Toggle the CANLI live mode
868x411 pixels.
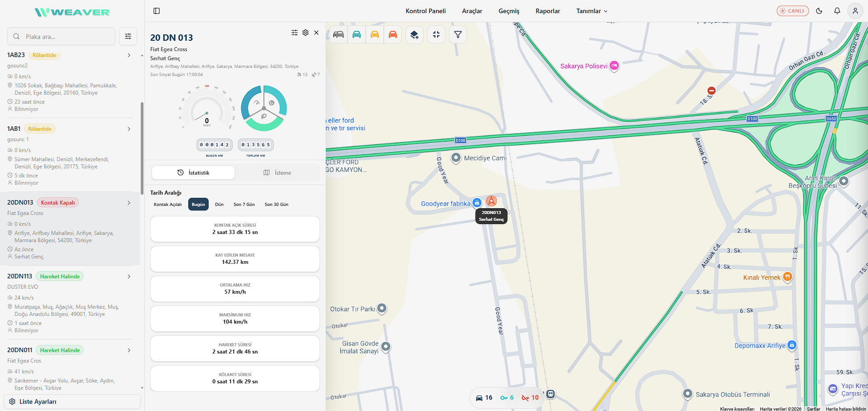(793, 11)
